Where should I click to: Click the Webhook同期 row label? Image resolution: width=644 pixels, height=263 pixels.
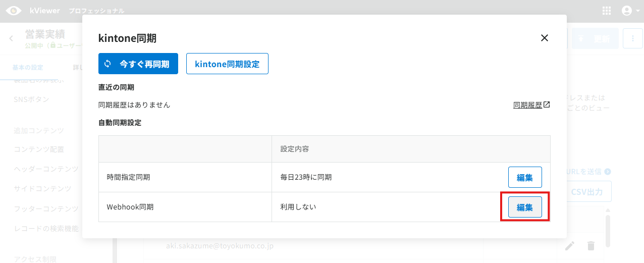point(130,207)
